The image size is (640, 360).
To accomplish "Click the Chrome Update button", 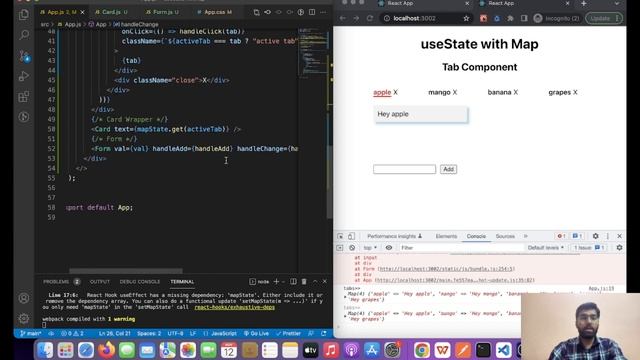I will [604, 18].
